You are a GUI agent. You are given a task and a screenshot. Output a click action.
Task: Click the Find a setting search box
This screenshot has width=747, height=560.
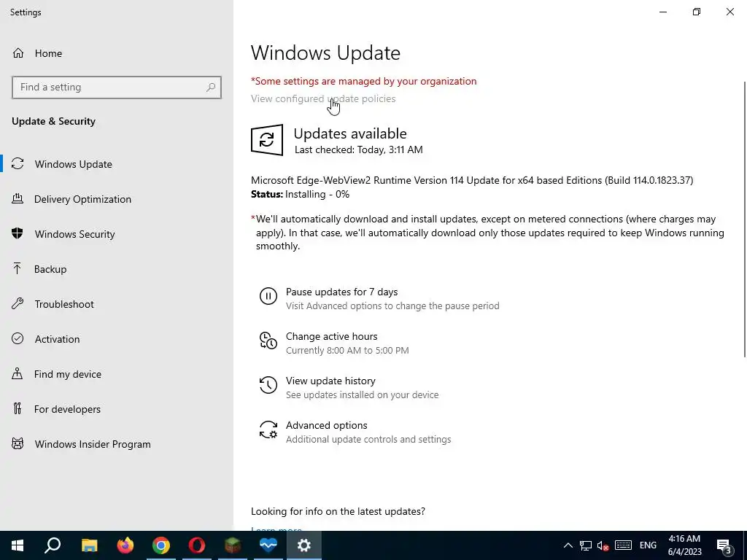coord(117,87)
